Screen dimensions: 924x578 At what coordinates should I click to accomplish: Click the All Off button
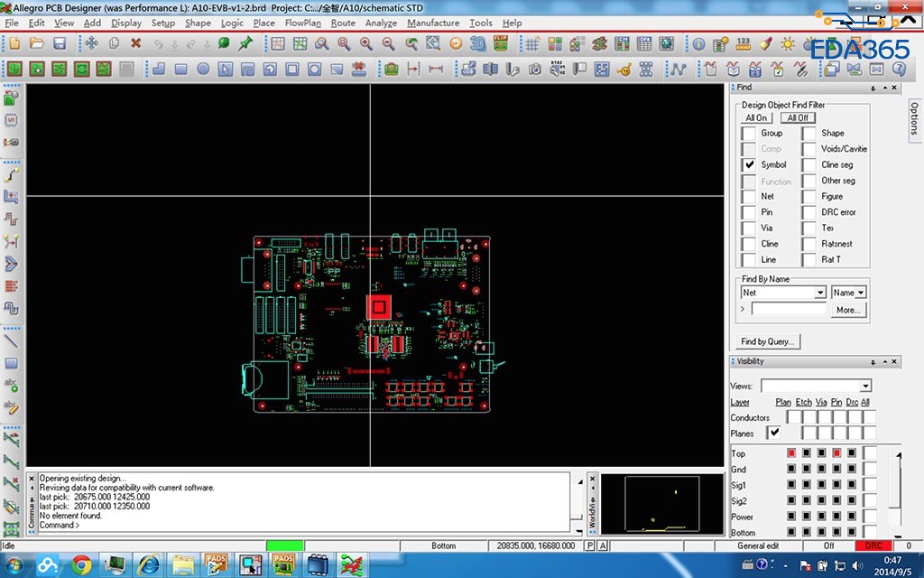(797, 117)
